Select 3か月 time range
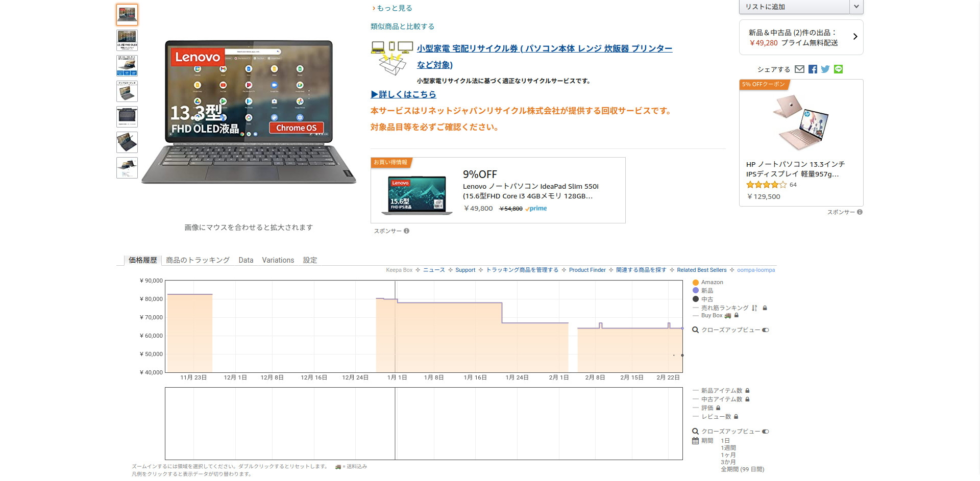Image resolution: width=980 pixels, height=481 pixels. pos(728,462)
